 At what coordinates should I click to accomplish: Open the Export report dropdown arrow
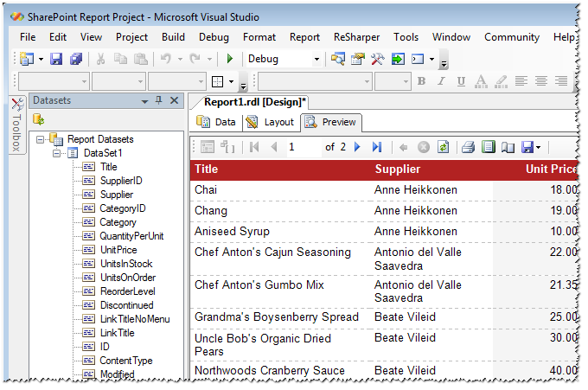click(x=538, y=147)
